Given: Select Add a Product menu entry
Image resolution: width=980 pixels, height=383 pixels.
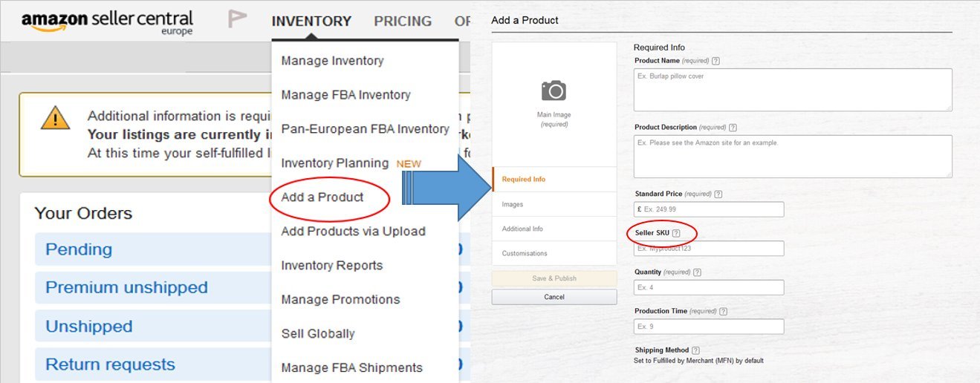Looking at the screenshot, I should click(322, 197).
